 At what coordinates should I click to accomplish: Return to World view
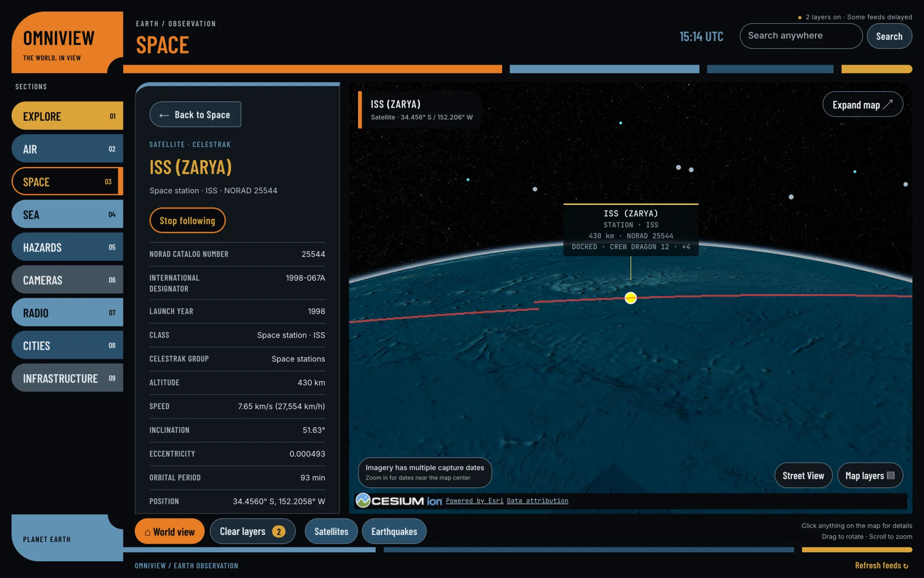pos(170,531)
